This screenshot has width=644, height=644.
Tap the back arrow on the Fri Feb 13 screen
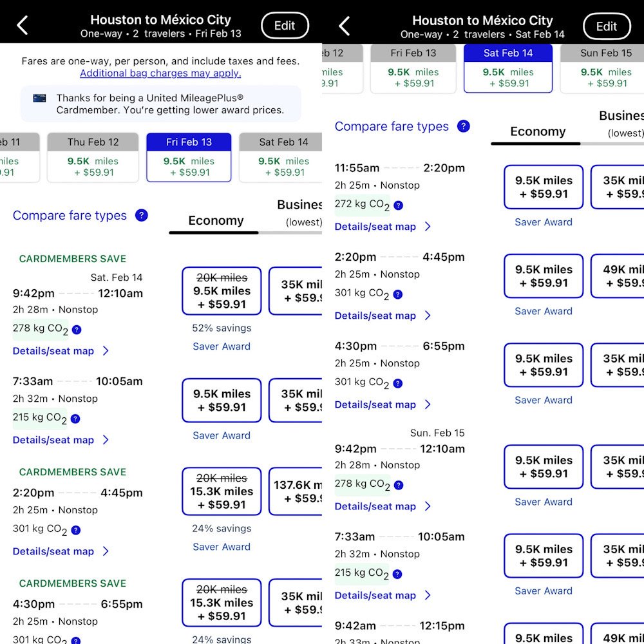tap(23, 26)
